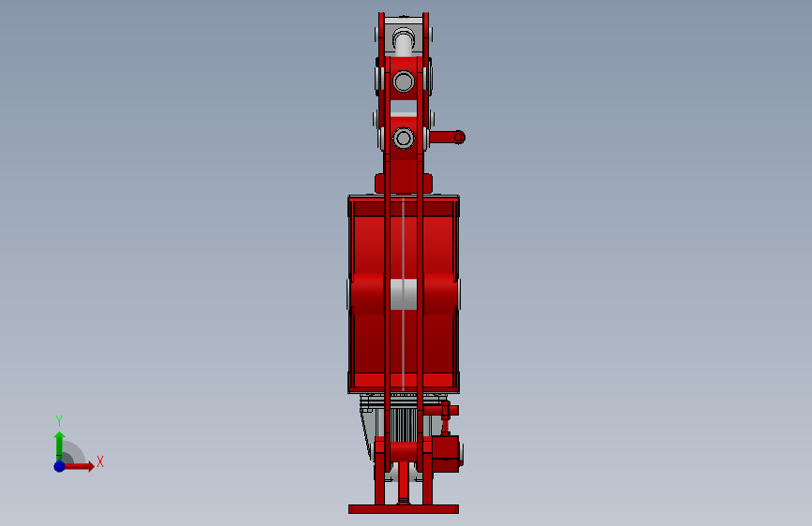Select the flat base plate at the model's bottom
This screenshot has width=812, height=526.
coord(404,509)
